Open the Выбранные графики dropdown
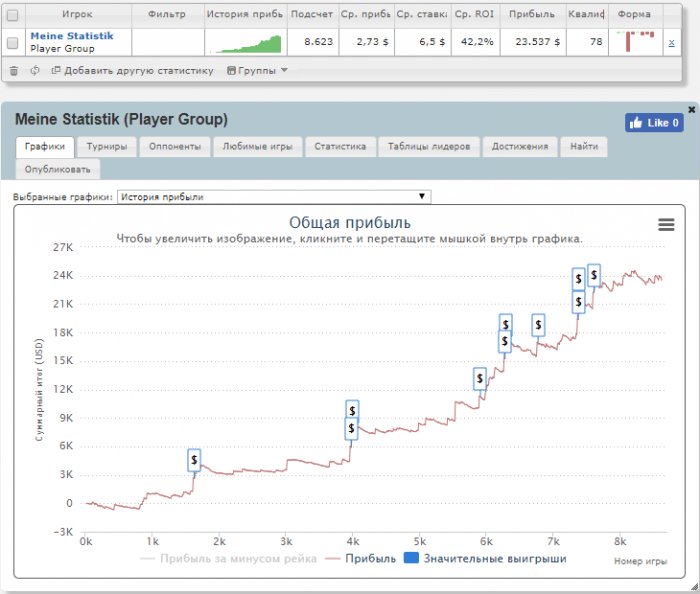 point(273,197)
